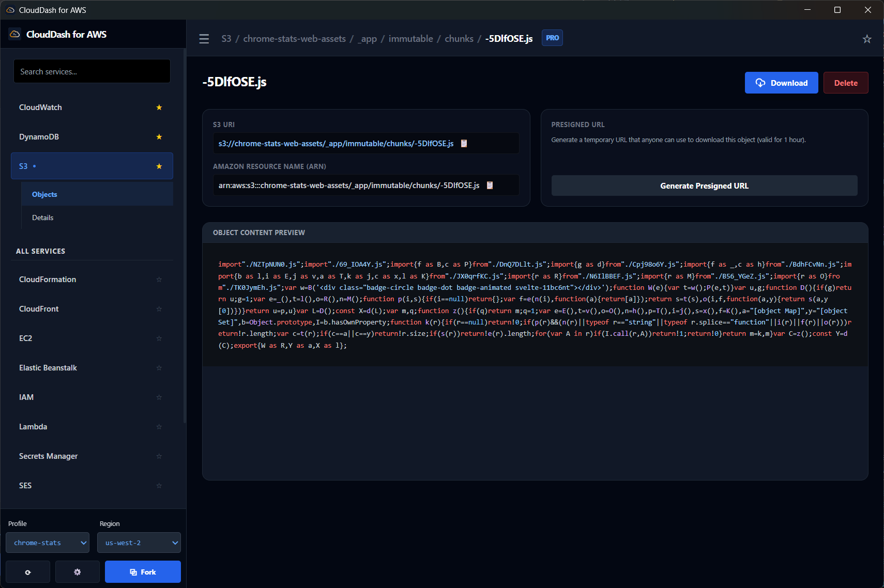Click the PRO badge
The width and height of the screenshot is (884, 588).
pyautogui.click(x=552, y=38)
